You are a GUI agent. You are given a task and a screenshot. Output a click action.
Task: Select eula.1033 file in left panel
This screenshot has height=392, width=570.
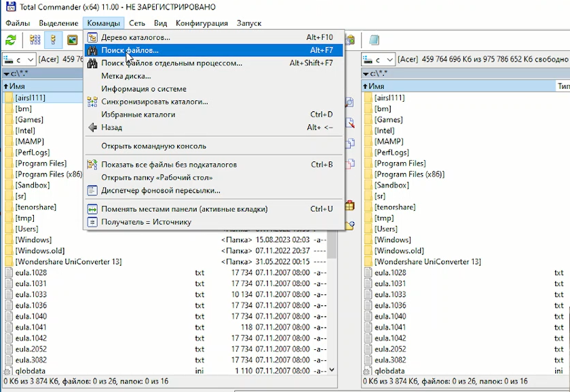click(x=31, y=294)
